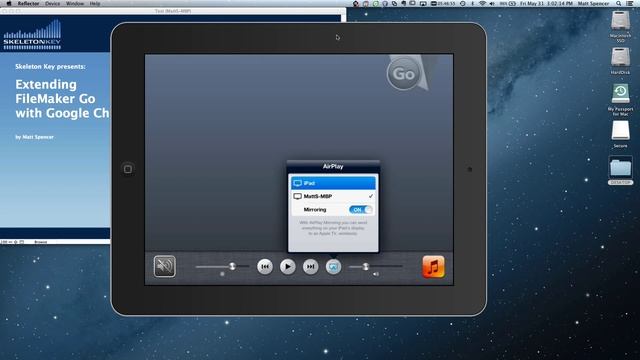Image resolution: width=640 pixels, height=360 pixels.
Task: Tap the mute switch icon in iPad multitasking bar
Action: pyautogui.click(x=164, y=267)
